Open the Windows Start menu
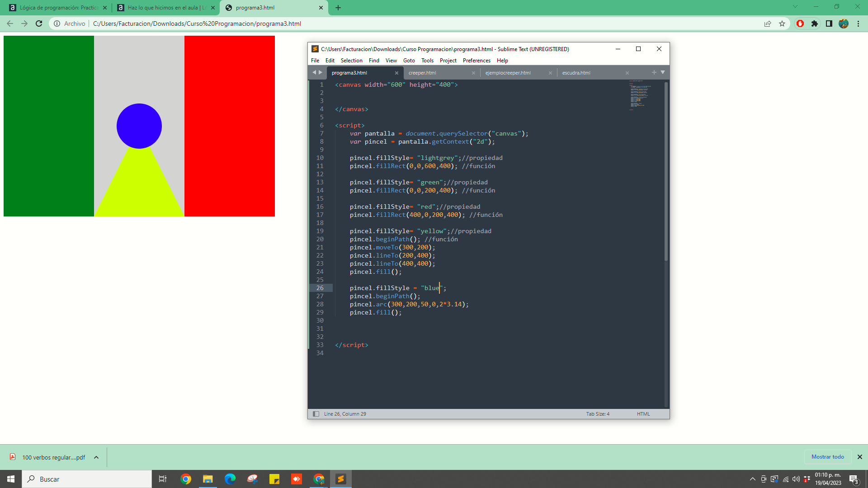868x488 pixels. click(x=11, y=479)
